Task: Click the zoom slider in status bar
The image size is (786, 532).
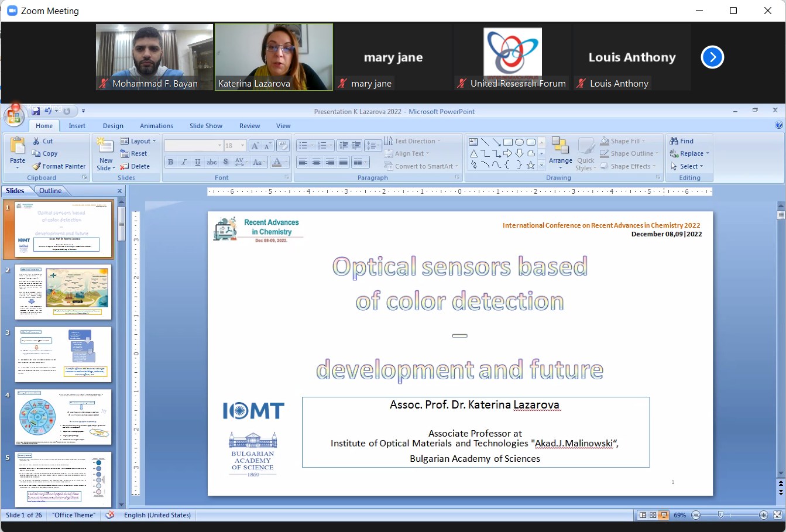Action: pos(720,515)
